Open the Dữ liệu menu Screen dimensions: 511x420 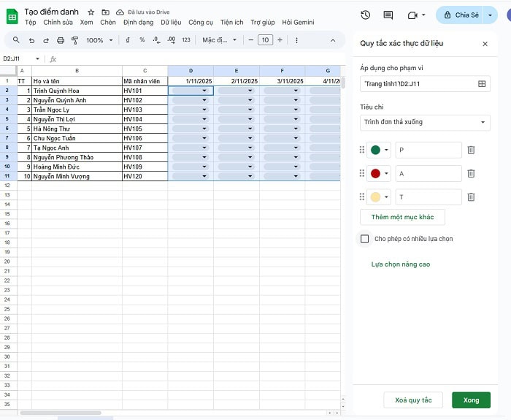click(171, 23)
